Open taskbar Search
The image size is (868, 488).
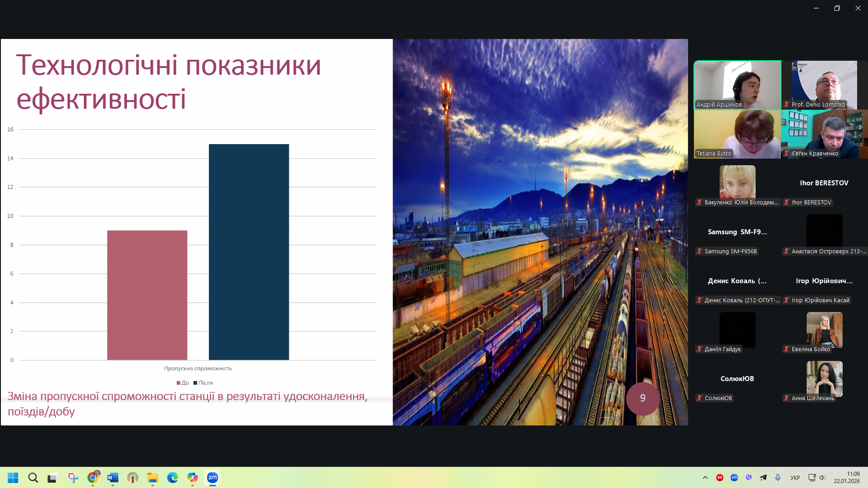pyautogui.click(x=33, y=478)
